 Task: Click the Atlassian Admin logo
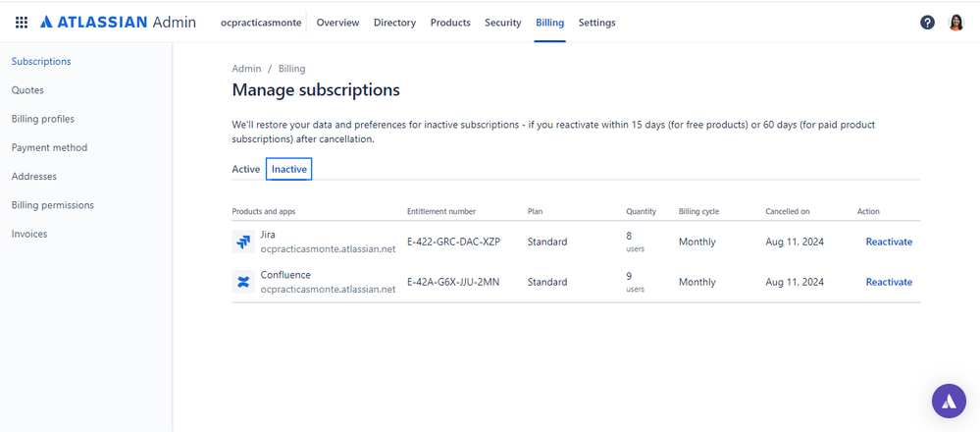(118, 23)
